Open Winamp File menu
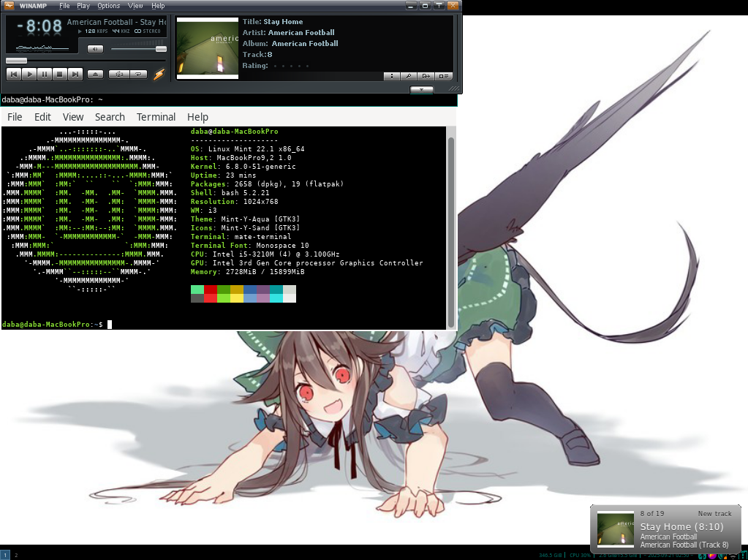Screen dimensions: 748x560 [x=64, y=6]
